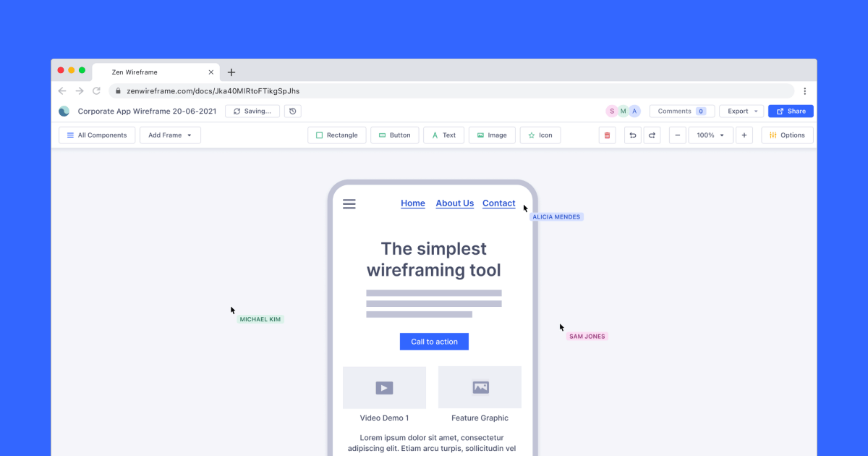Click the blue Share button
Viewport: 868px width, 456px height.
791,111
